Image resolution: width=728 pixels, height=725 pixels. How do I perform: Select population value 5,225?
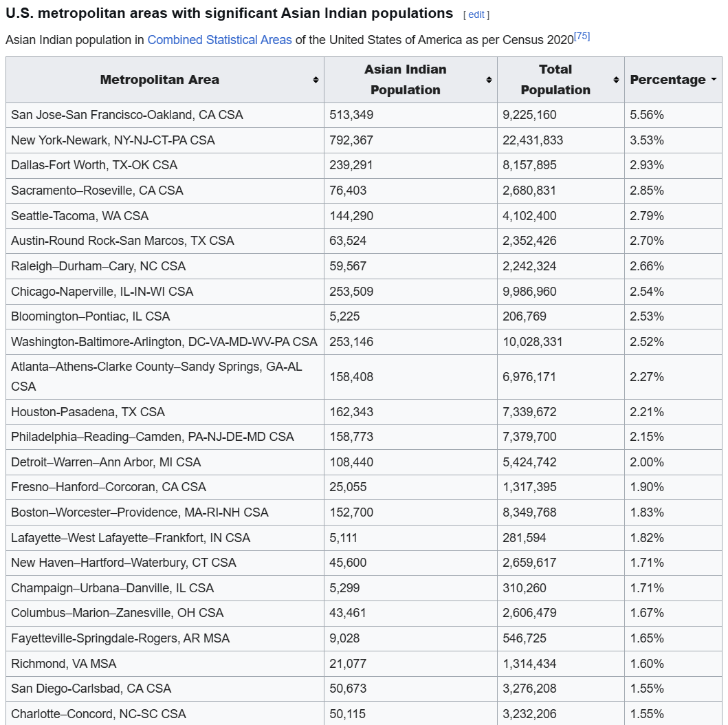coord(344,316)
